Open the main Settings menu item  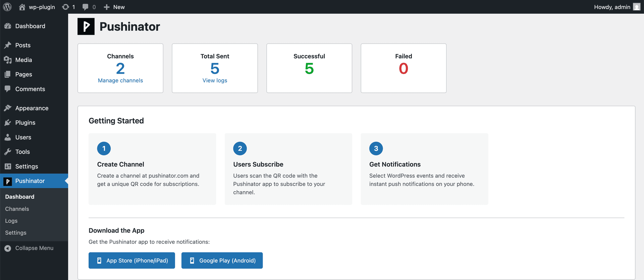click(x=34, y=166)
